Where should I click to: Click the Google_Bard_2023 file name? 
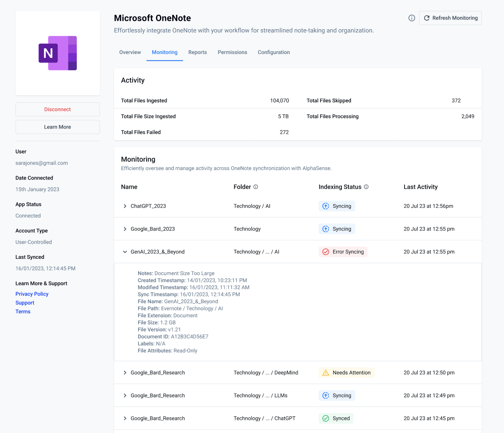(153, 229)
